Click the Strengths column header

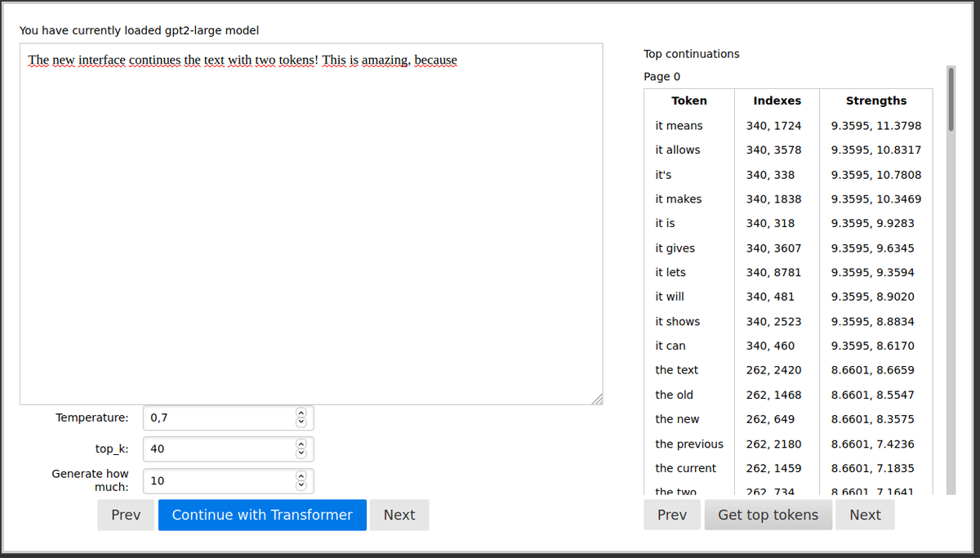pyautogui.click(x=876, y=100)
